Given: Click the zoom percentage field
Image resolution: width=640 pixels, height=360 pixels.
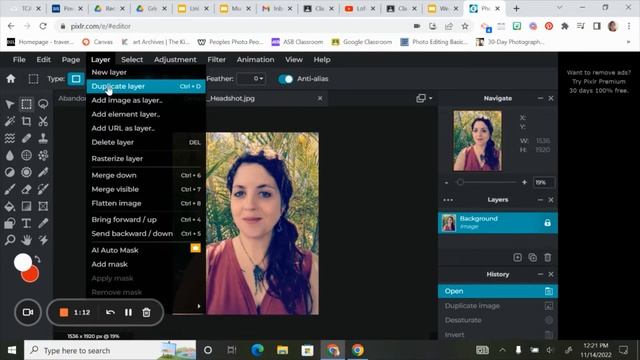Looking at the screenshot, I should pyautogui.click(x=544, y=182).
